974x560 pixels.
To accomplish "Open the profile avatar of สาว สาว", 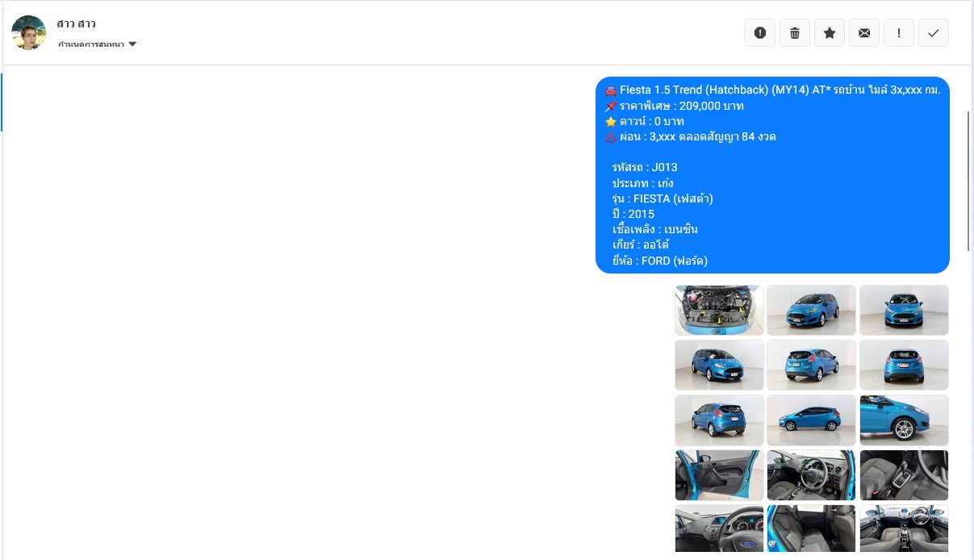I will [29, 32].
